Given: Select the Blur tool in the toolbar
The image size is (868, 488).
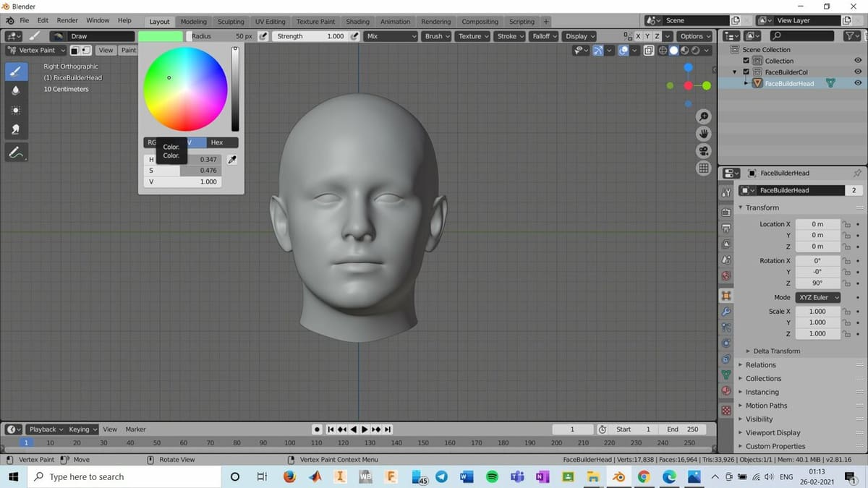Looking at the screenshot, I should (x=16, y=90).
